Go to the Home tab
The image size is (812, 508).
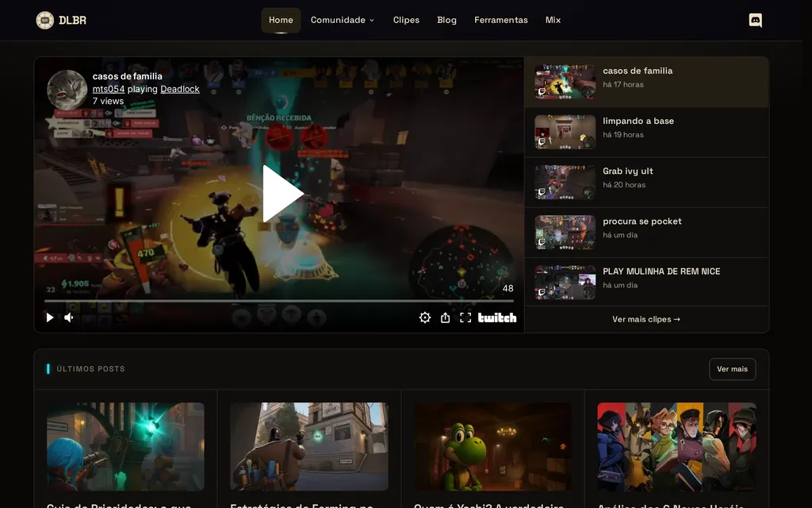[281, 20]
